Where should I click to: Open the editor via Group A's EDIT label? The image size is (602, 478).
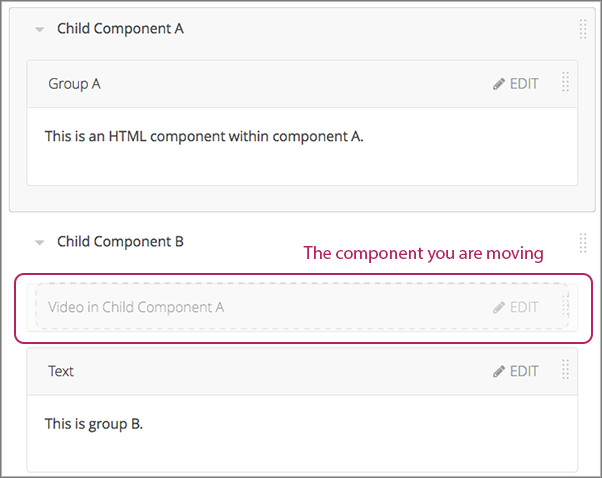[524, 84]
